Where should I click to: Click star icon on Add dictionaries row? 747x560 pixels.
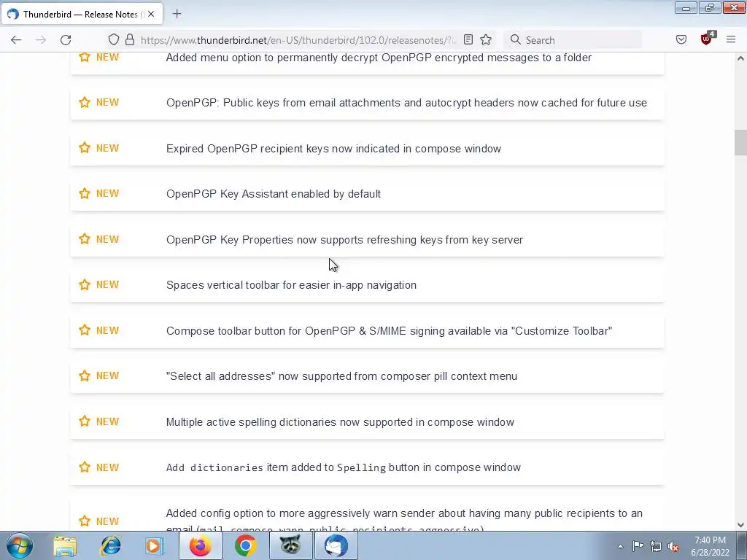[x=85, y=467]
